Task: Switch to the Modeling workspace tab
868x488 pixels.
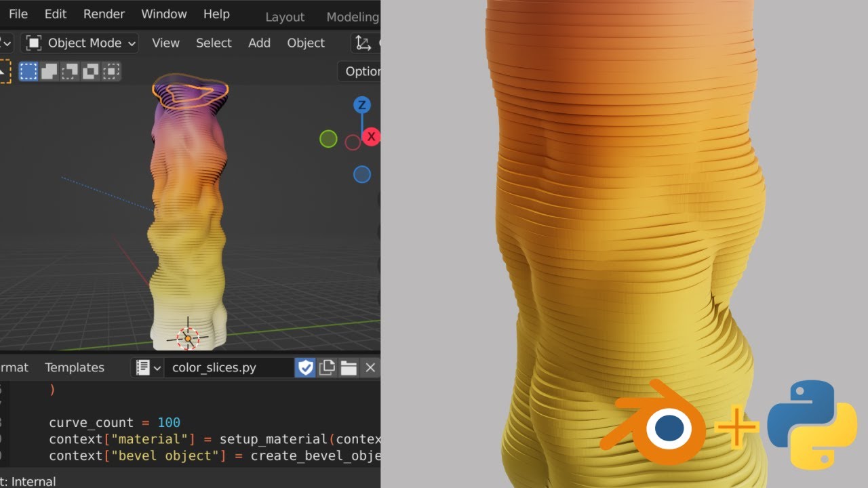Action: (x=352, y=16)
